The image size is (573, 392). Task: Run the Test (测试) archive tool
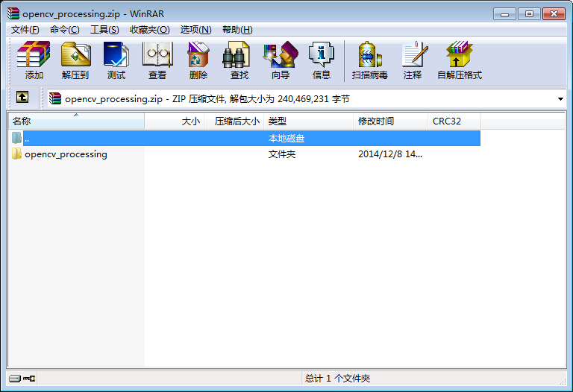click(x=116, y=60)
